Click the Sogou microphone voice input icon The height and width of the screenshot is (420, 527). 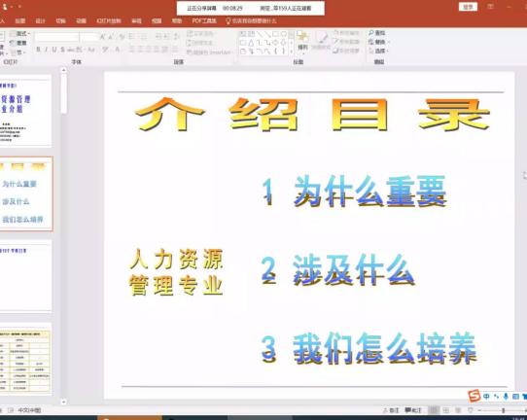506,397
